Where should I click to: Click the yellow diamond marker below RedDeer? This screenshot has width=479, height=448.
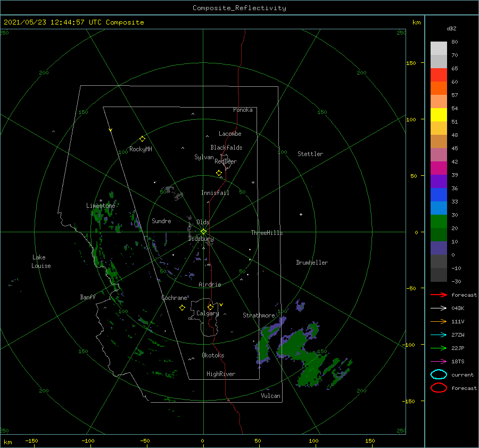(219, 173)
